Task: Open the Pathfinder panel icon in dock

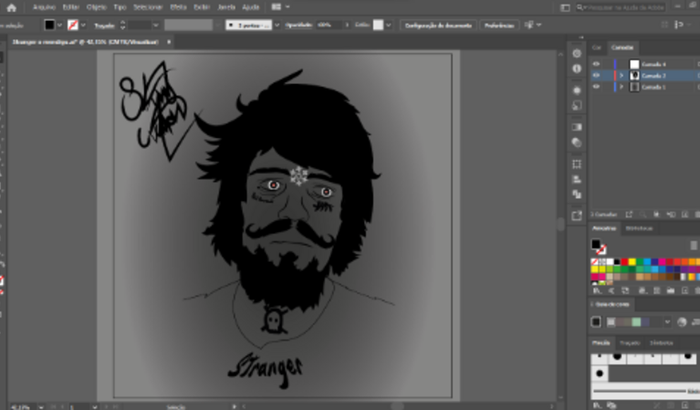Action: (x=577, y=194)
